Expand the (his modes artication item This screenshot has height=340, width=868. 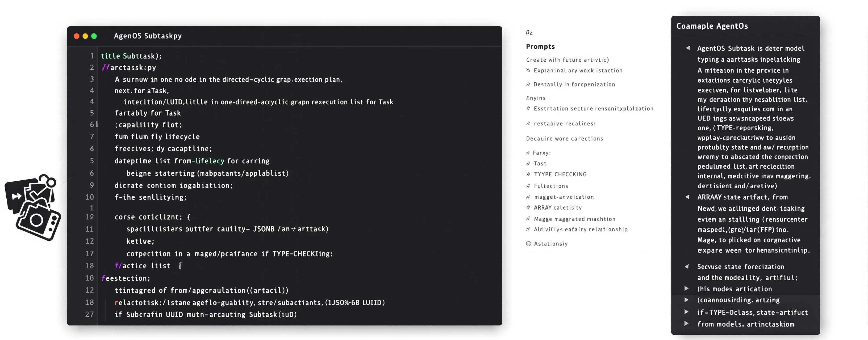686,288
